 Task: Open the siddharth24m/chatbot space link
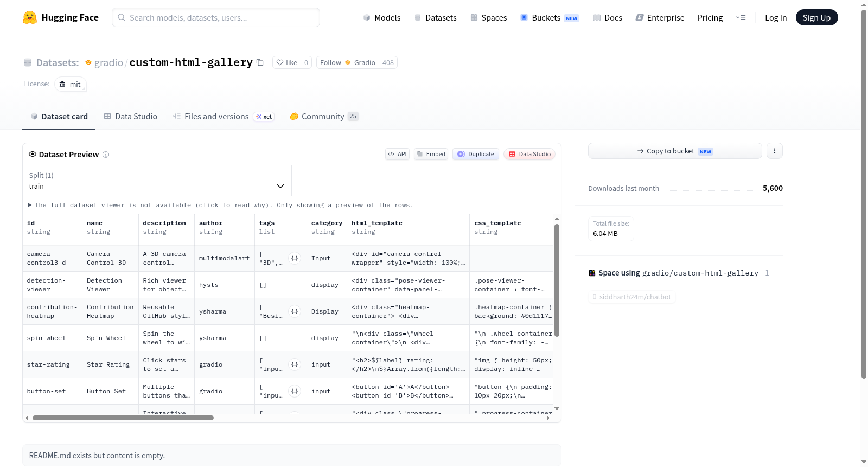632,297
